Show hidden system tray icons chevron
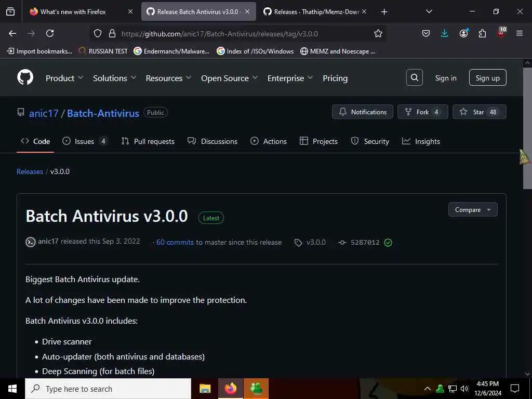Image resolution: width=532 pixels, height=399 pixels. click(x=428, y=389)
